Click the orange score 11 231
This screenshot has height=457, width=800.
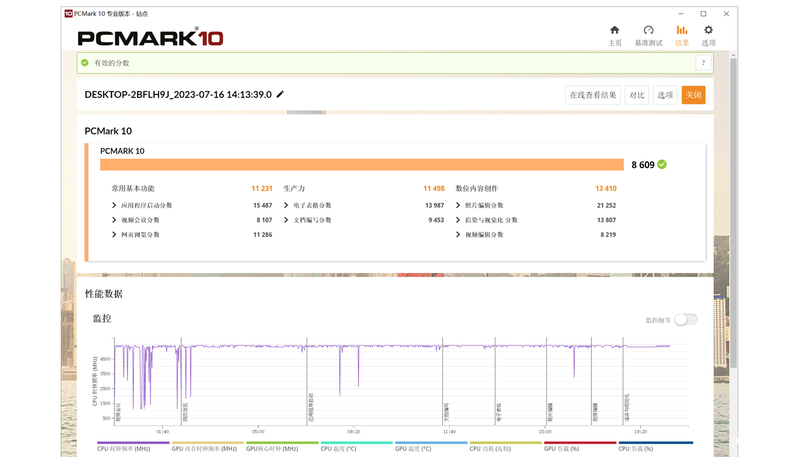pos(262,188)
